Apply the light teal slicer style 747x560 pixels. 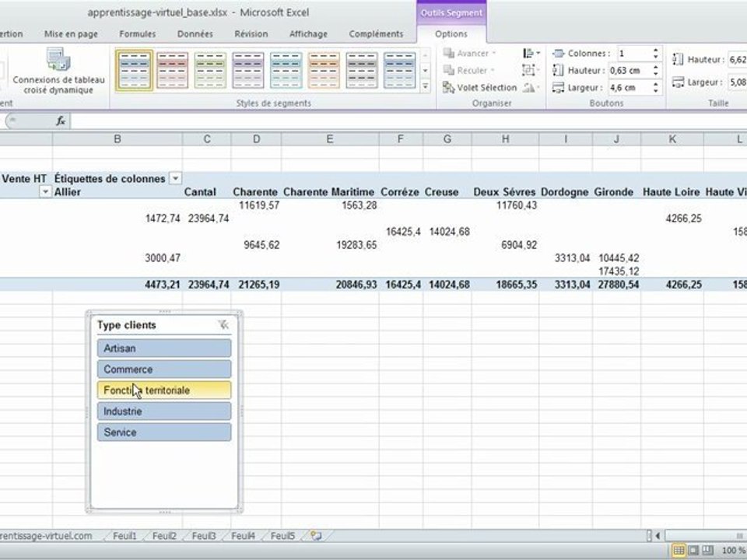pos(286,71)
